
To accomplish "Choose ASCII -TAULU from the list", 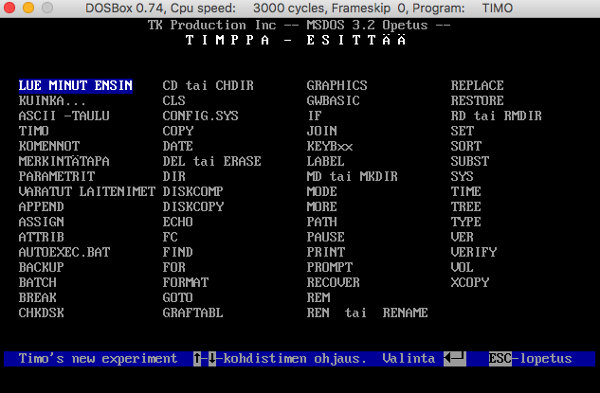I will (64, 116).
